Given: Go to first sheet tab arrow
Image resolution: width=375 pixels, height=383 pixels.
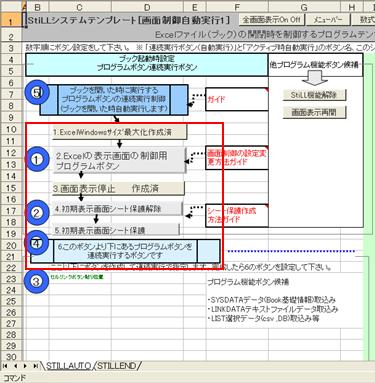Looking at the screenshot, I should pyautogui.click(x=6, y=366).
